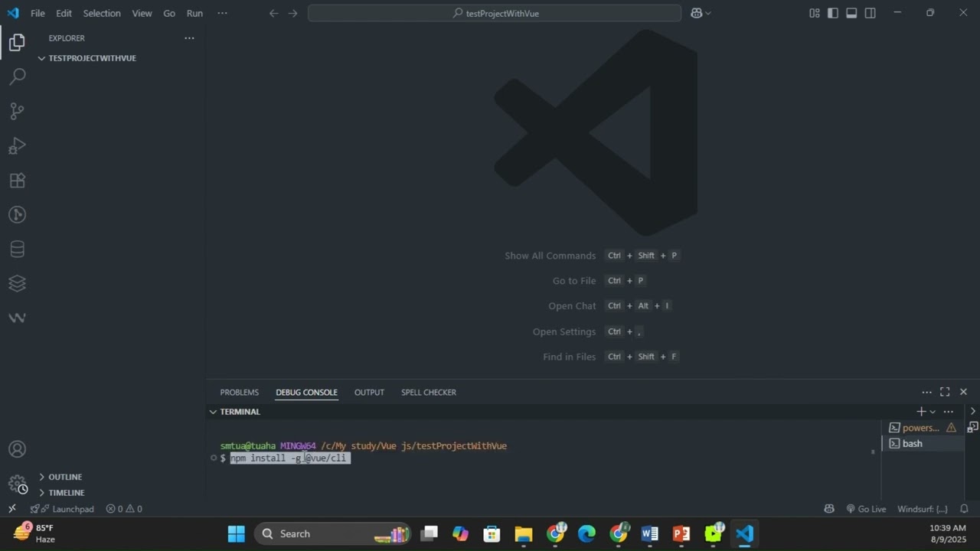This screenshot has width=980, height=551.
Task: Select the powershell terminal instance
Action: pyautogui.click(x=923, y=428)
